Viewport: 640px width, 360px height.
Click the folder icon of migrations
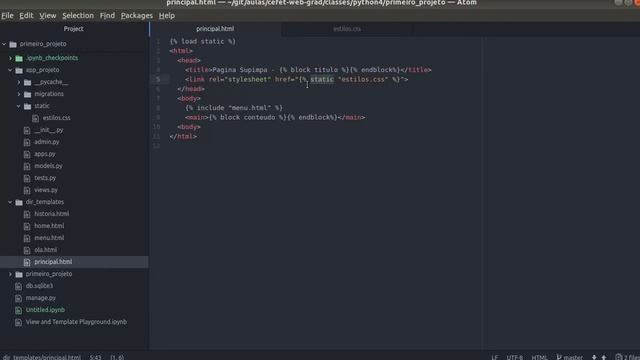tap(28, 94)
